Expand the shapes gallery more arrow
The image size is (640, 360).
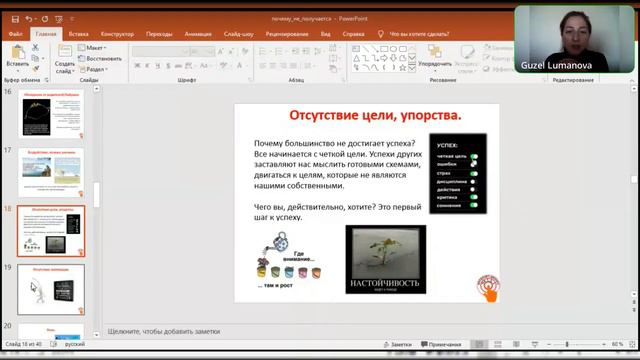coord(412,68)
